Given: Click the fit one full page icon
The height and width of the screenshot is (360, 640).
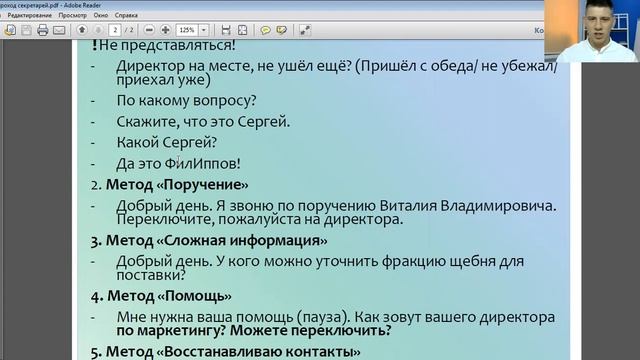Looking at the screenshot, I should tap(242, 30).
